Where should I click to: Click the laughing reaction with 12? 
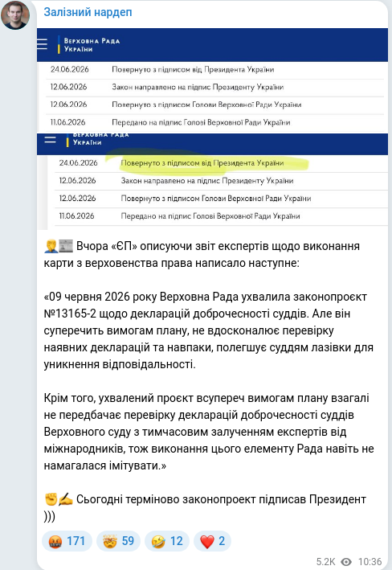pyautogui.click(x=167, y=541)
